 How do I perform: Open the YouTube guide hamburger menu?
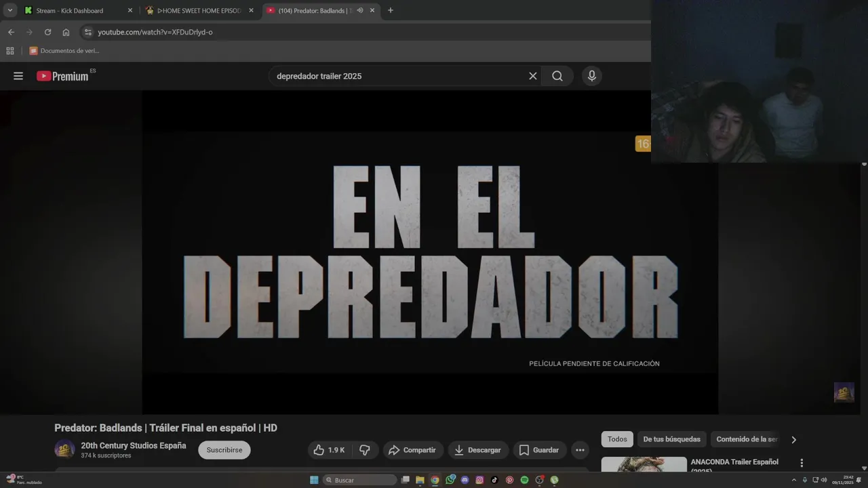point(18,76)
